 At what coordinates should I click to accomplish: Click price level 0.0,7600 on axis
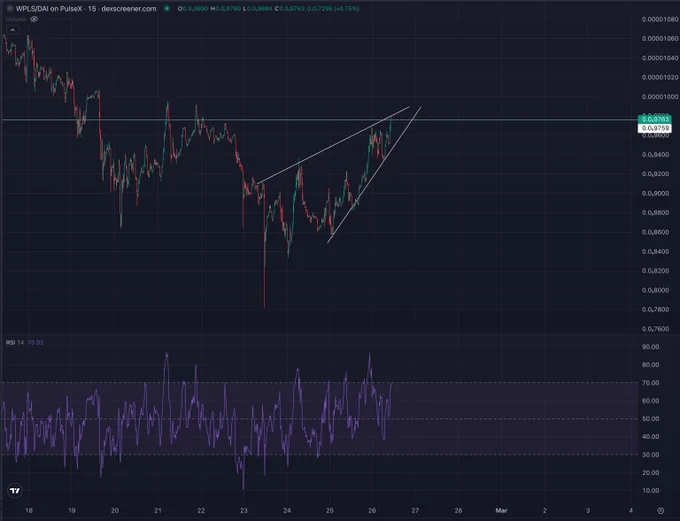click(656, 329)
